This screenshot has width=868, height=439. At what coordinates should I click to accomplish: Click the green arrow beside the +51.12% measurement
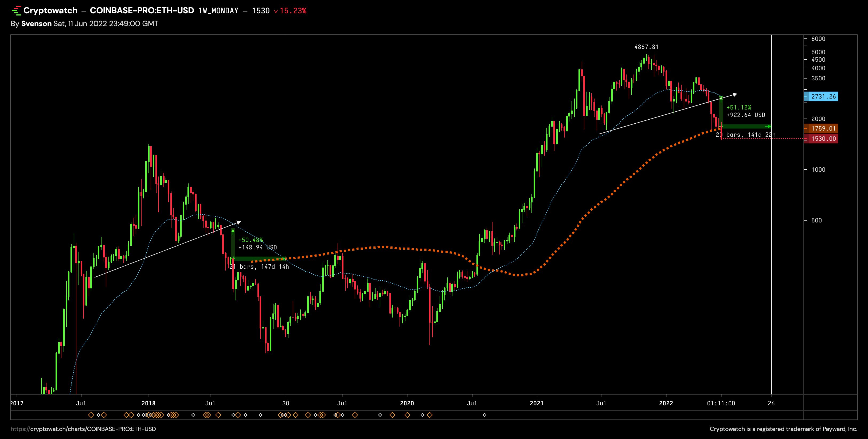click(x=721, y=98)
